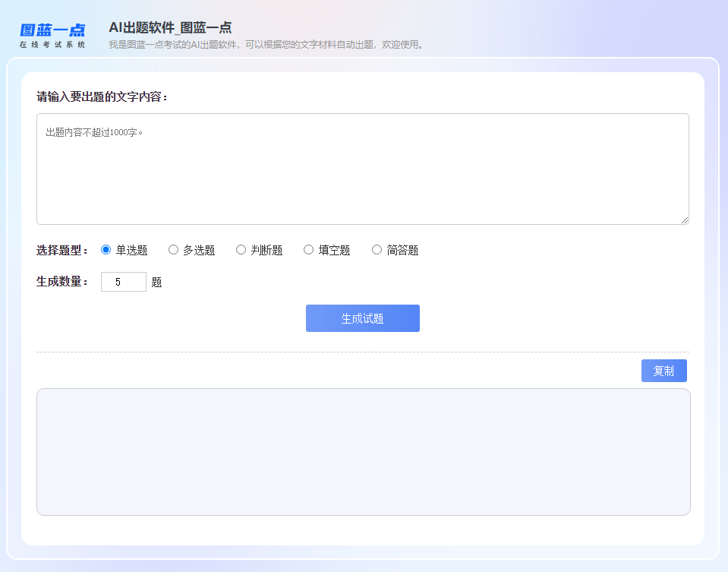Click inside the question content text area
This screenshot has height=572, width=728.
363,169
